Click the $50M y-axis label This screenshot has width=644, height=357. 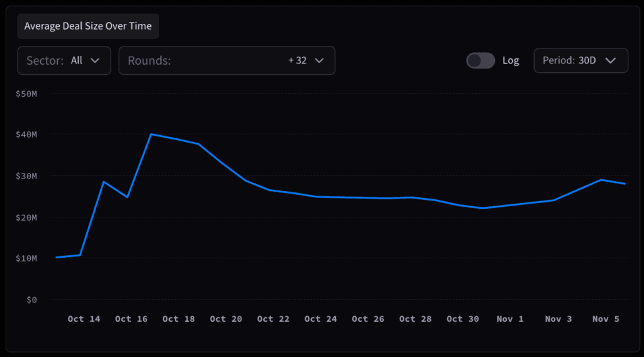pyautogui.click(x=26, y=94)
